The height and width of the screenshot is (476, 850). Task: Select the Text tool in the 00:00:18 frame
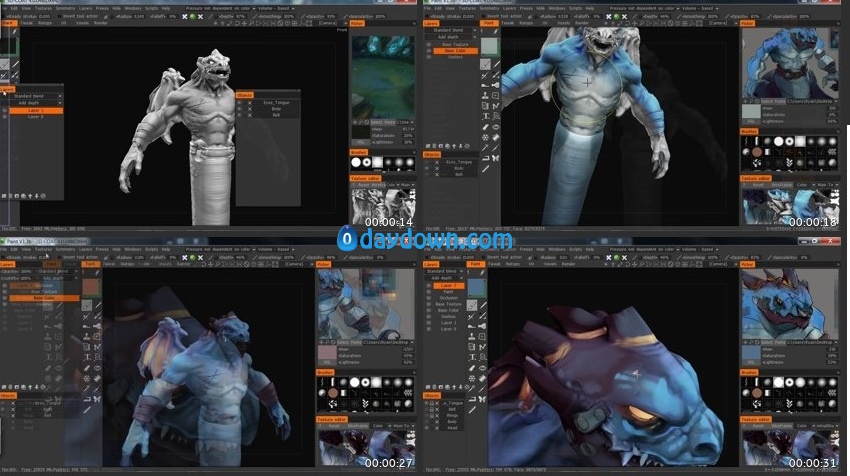click(x=485, y=116)
